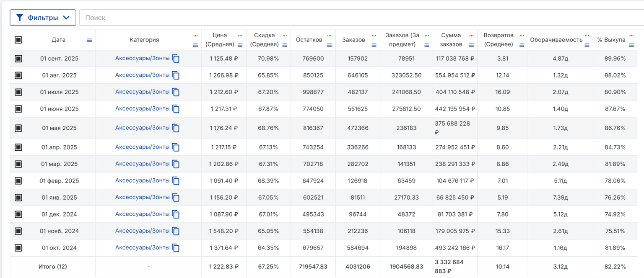Sort by the Возвратов (Среднее) column header
The height and width of the screenshot is (278, 644).
point(498,40)
